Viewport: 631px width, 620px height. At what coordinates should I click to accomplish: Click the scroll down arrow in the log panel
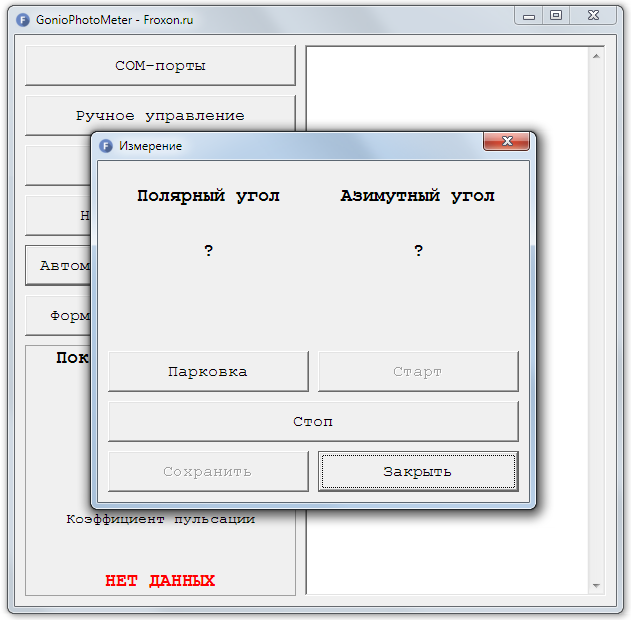point(596,586)
